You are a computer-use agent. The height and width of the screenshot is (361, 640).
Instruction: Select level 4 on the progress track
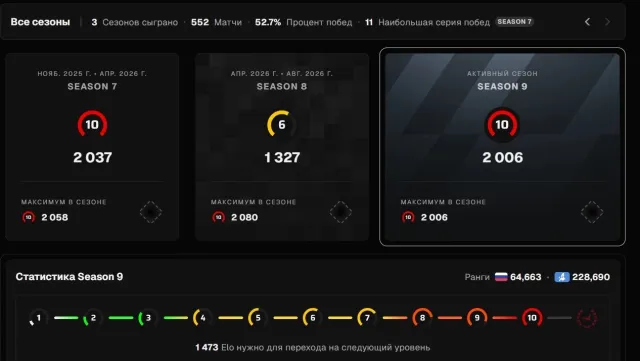(203, 318)
